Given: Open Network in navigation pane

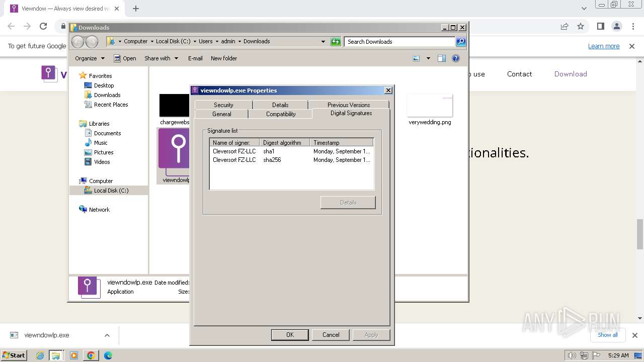Looking at the screenshot, I should point(99,210).
